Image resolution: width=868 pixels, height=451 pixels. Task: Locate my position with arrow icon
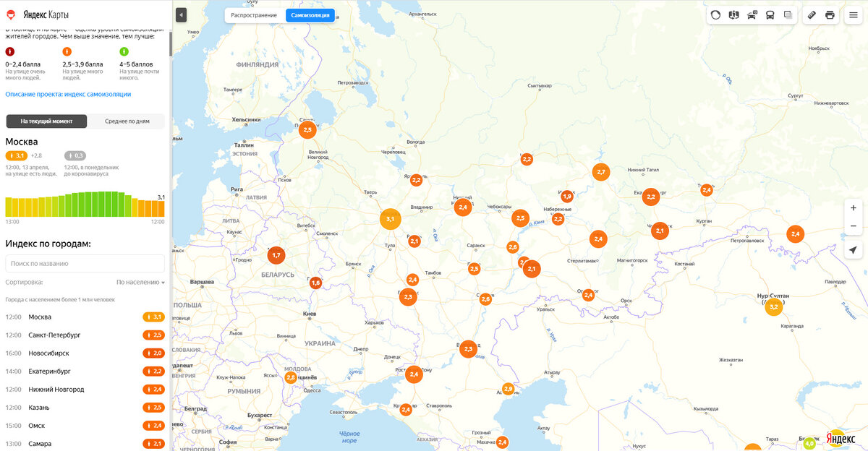click(x=854, y=250)
